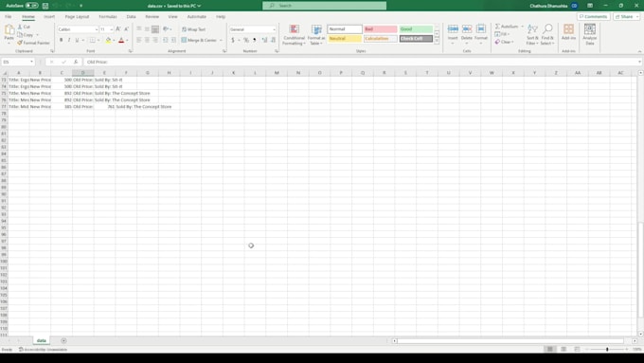Expand the cell Styles gallery
Image resolution: width=644 pixels, height=363 pixels.
pyautogui.click(x=437, y=41)
